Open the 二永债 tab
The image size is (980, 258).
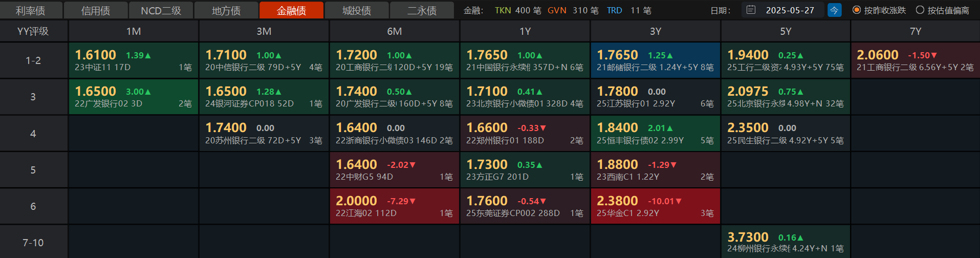(422, 10)
